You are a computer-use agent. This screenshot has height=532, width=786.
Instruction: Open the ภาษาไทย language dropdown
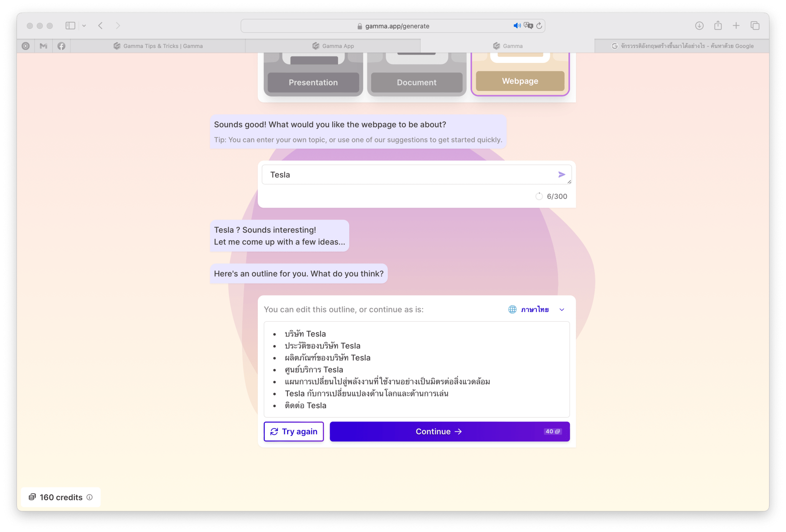click(537, 309)
